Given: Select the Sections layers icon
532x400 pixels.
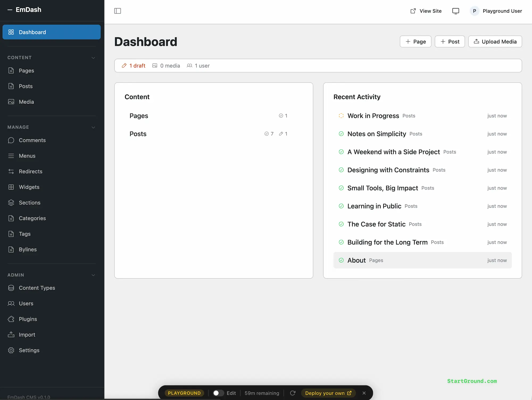Looking at the screenshot, I should [x=11, y=203].
